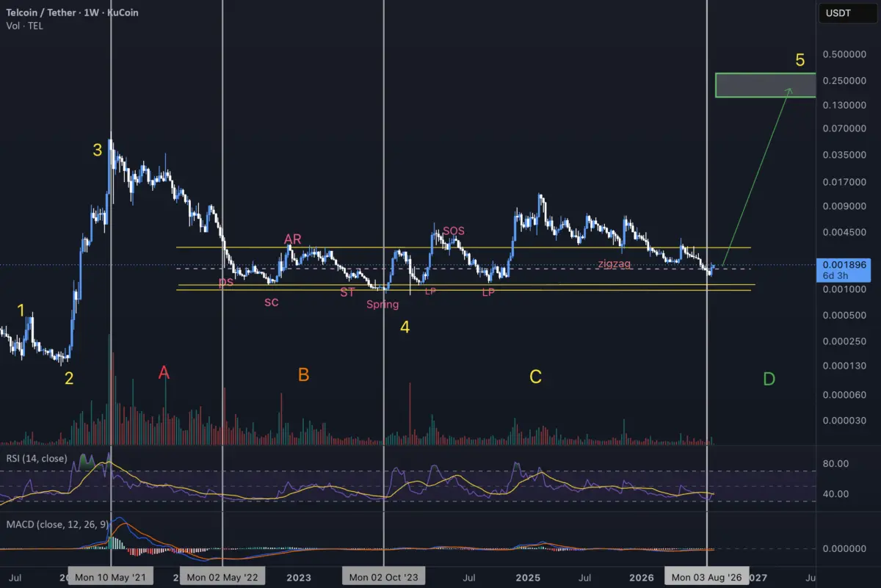The width and height of the screenshot is (881, 588).
Task: Click the pink zigzag annotation label
Action: tap(614, 264)
